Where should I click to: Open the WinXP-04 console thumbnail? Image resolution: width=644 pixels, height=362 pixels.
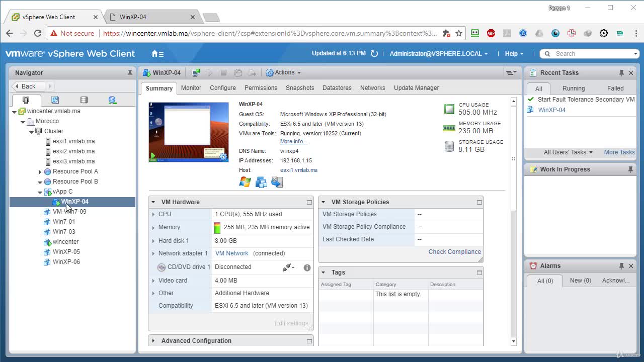point(189,132)
